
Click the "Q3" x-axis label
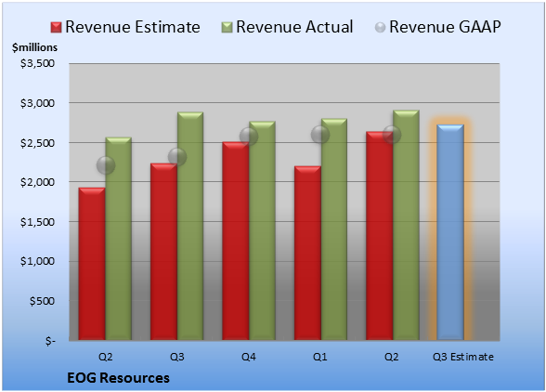pos(177,357)
